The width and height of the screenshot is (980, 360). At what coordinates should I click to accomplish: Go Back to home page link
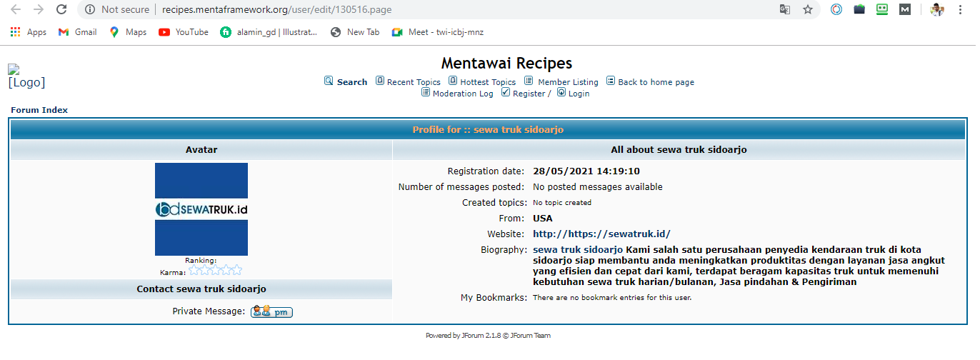tap(656, 82)
